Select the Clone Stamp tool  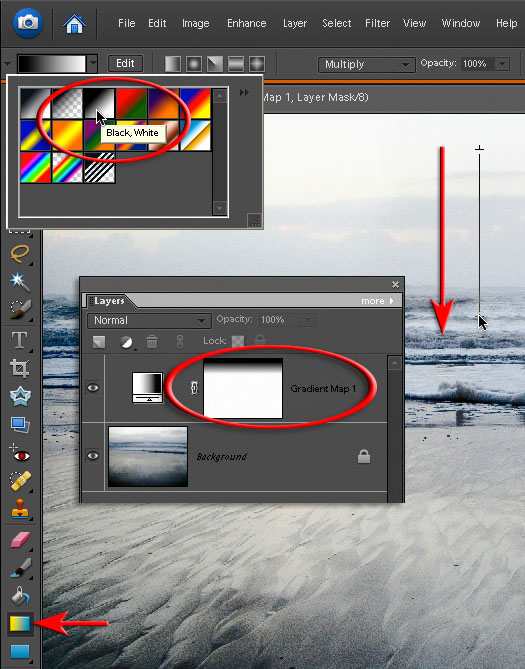click(20, 509)
